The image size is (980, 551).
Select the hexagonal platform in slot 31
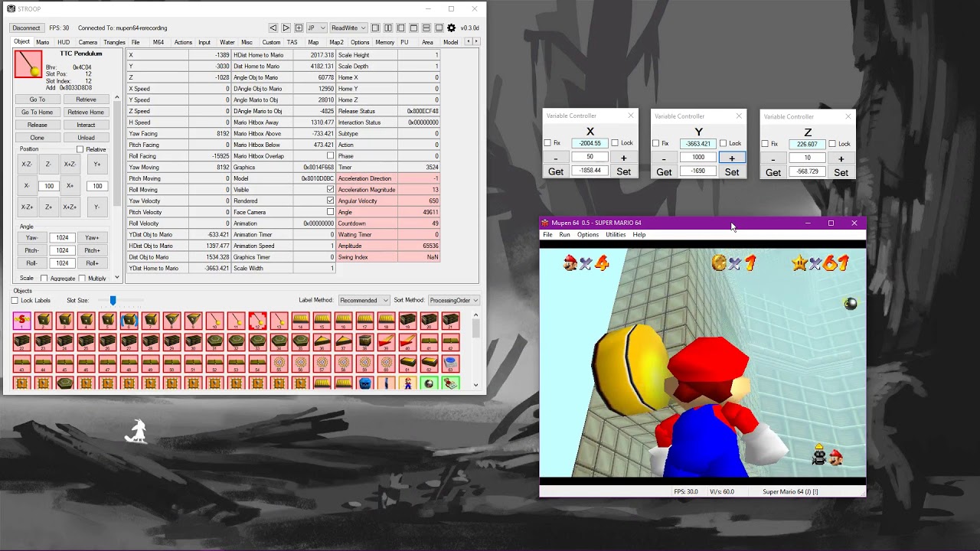tap(214, 341)
